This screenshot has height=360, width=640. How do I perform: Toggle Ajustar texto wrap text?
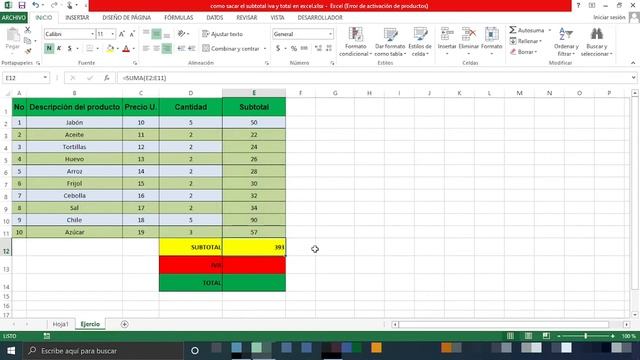(222, 34)
